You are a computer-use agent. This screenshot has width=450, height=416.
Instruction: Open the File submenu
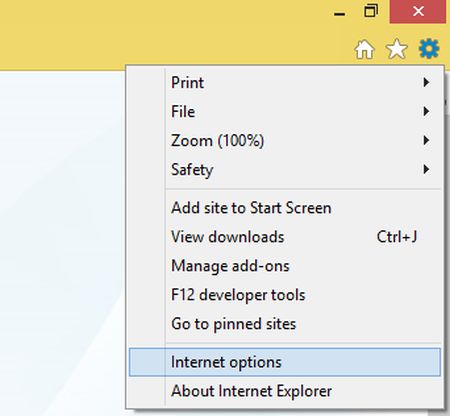(285, 111)
